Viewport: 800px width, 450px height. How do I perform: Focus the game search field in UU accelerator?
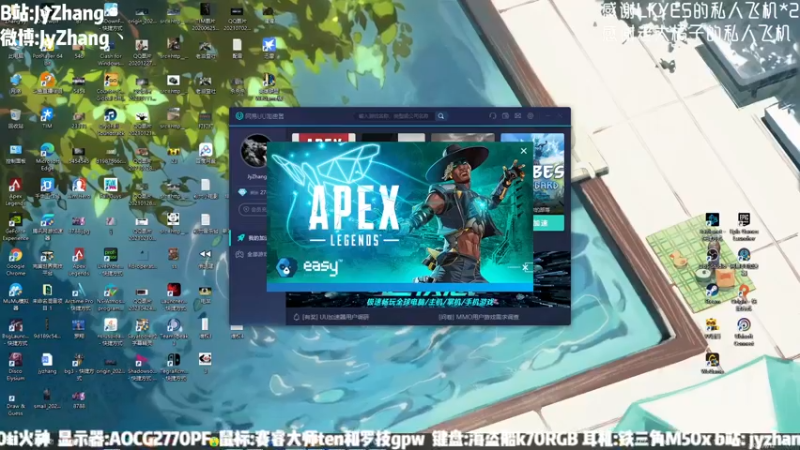click(394, 116)
